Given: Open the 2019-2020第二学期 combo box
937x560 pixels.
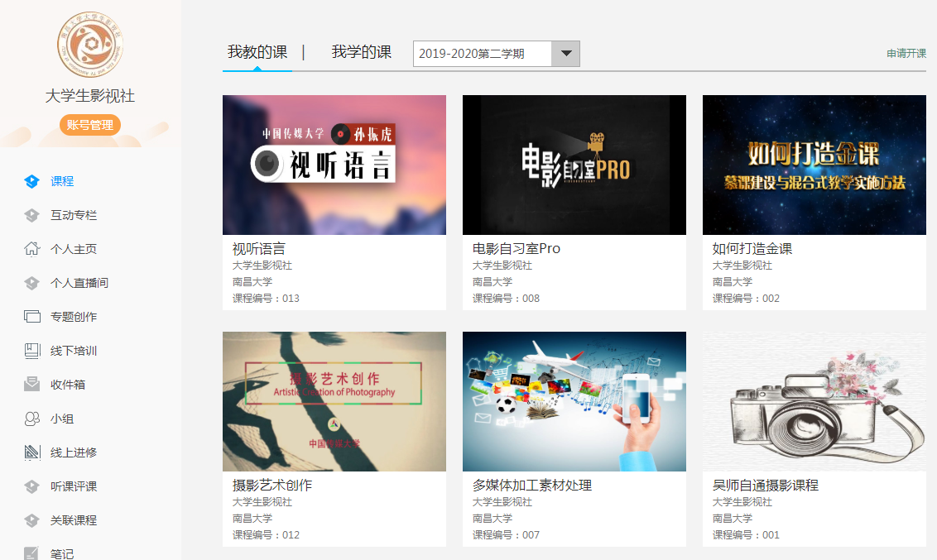Looking at the screenshot, I should pos(482,54).
